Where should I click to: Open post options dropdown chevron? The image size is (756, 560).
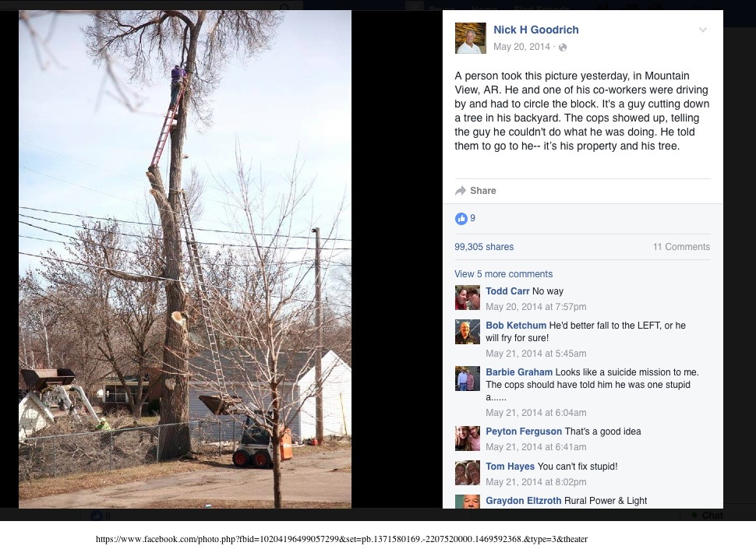click(x=703, y=30)
